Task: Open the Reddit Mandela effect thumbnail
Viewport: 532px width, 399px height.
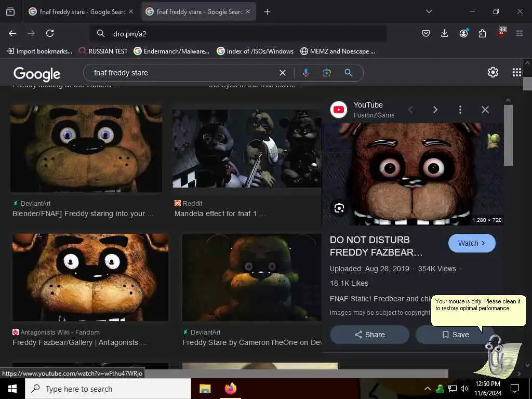Action: [247, 148]
